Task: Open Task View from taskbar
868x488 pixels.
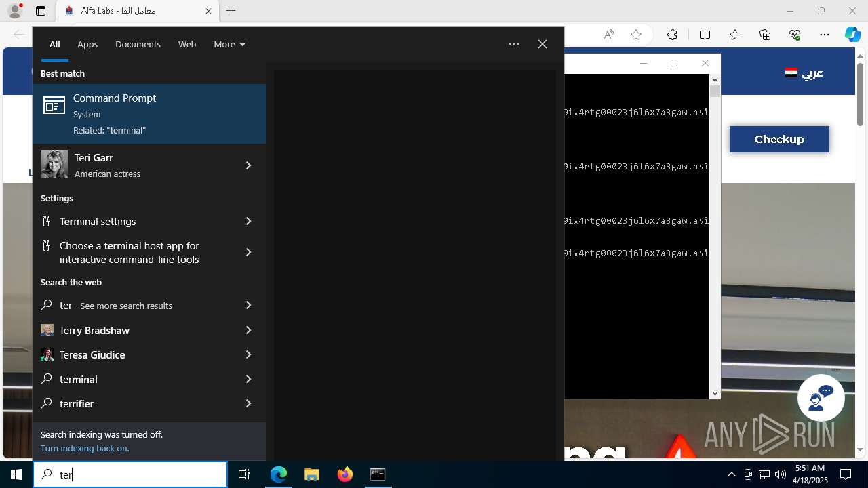Action: click(244, 474)
